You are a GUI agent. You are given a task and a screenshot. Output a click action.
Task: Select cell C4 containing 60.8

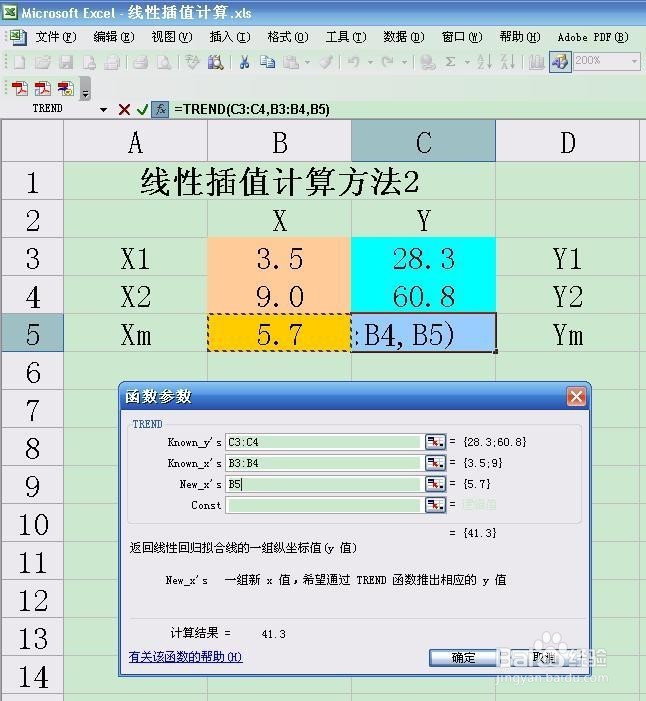[423, 296]
